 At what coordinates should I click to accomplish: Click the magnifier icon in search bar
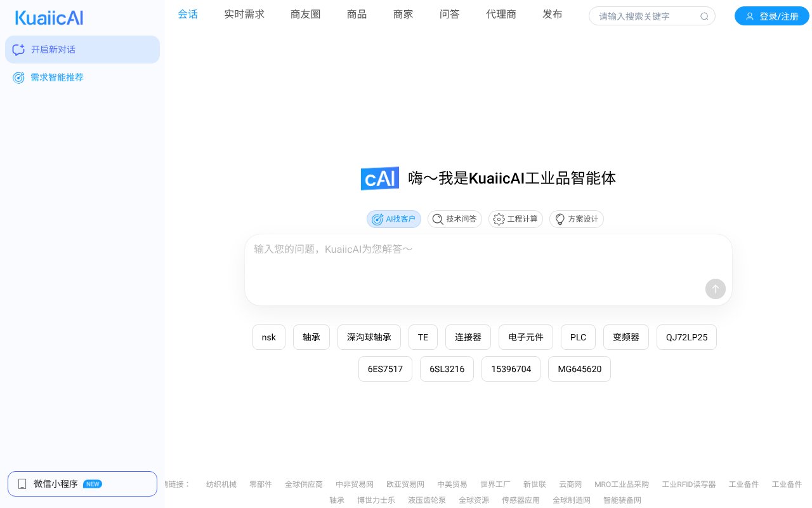coord(704,17)
